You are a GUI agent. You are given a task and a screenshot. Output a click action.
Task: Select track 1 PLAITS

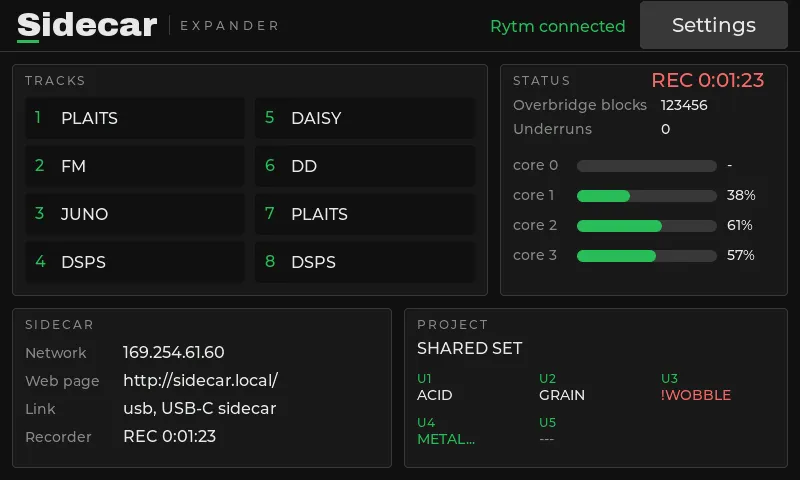(x=135, y=118)
